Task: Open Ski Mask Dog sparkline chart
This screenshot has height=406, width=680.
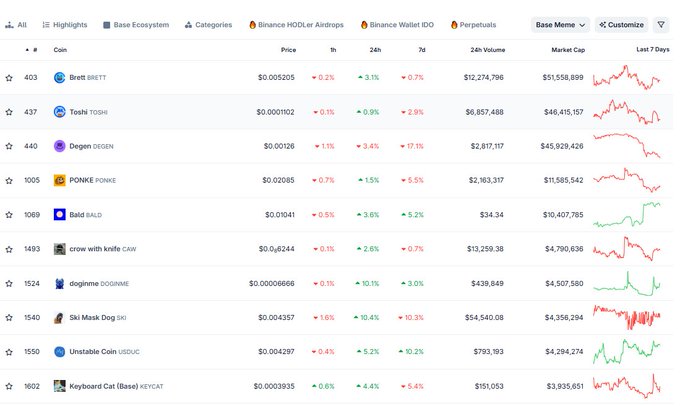Action: pos(627,318)
